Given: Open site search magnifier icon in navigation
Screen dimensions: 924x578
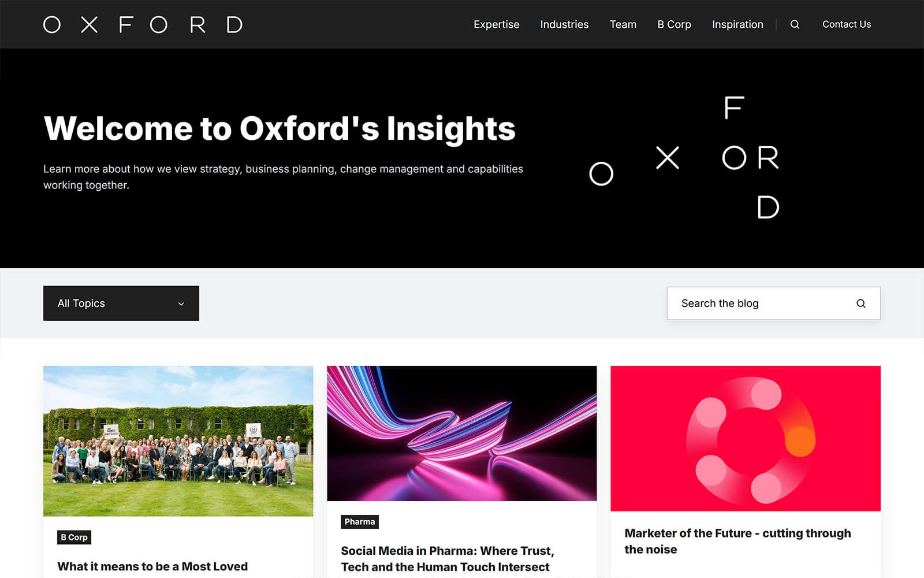Looking at the screenshot, I should pyautogui.click(x=795, y=24).
